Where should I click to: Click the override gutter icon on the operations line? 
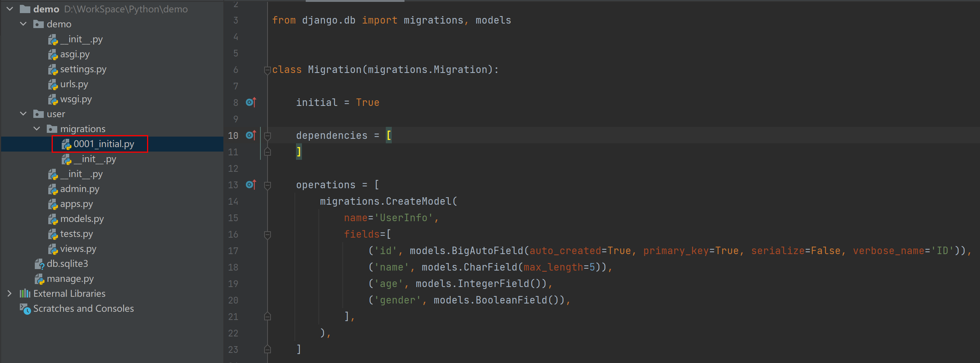[x=251, y=185]
